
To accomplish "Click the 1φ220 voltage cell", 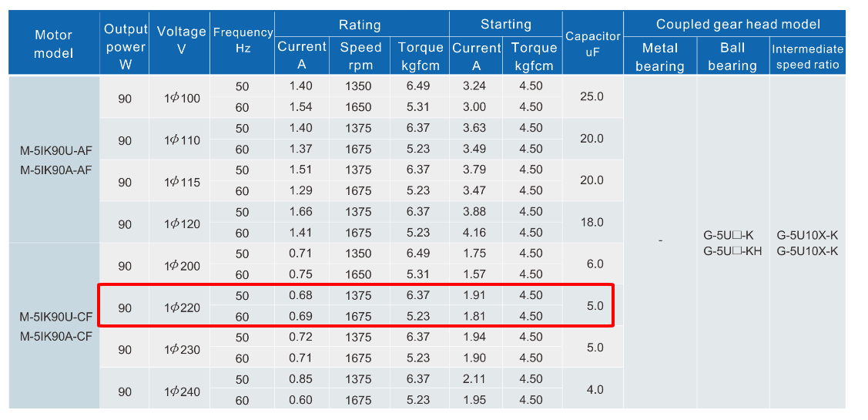I will click(x=182, y=308).
